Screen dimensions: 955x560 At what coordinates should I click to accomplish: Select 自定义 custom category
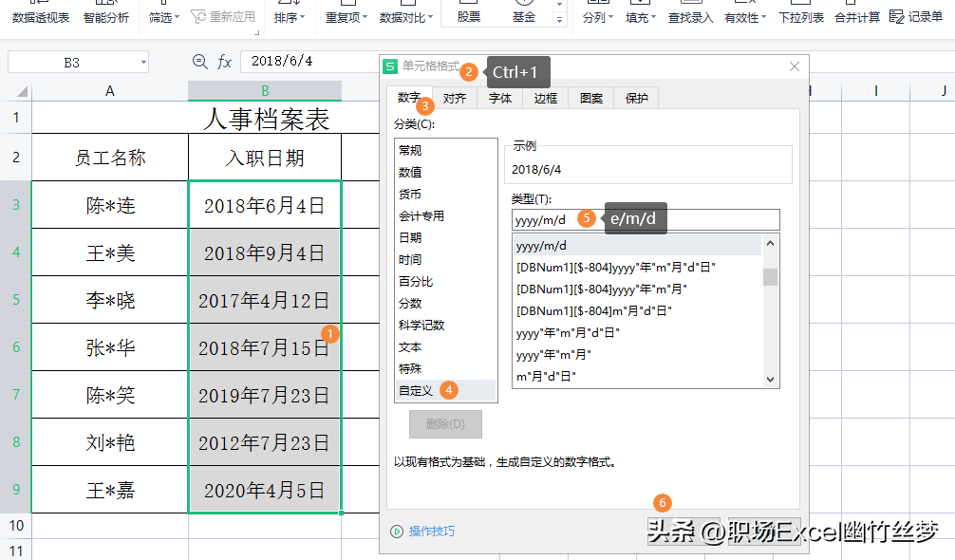pyautogui.click(x=446, y=390)
